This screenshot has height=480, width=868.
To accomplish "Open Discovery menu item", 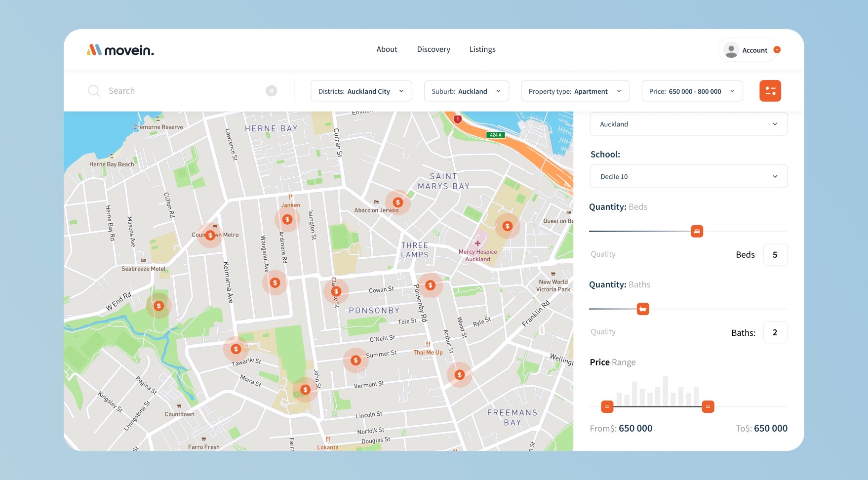I will point(434,49).
